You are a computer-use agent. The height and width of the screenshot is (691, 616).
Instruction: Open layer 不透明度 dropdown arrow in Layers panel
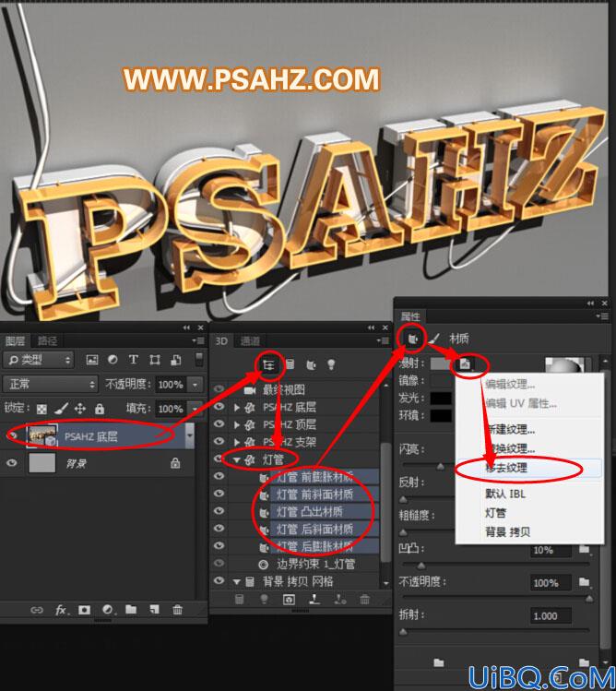[195, 385]
